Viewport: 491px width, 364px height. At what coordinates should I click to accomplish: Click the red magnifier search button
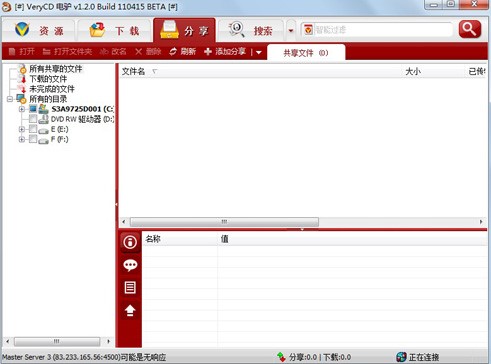point(470,29)
